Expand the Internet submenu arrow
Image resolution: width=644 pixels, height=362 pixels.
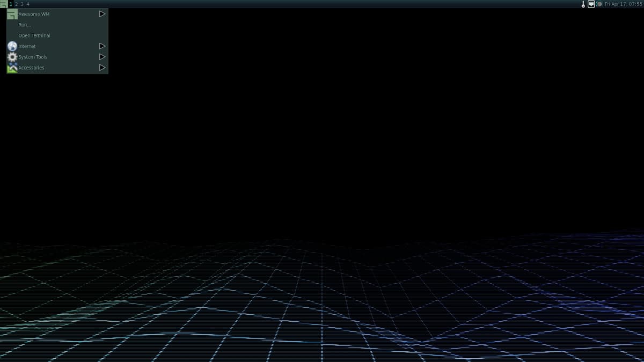[102, 46]
